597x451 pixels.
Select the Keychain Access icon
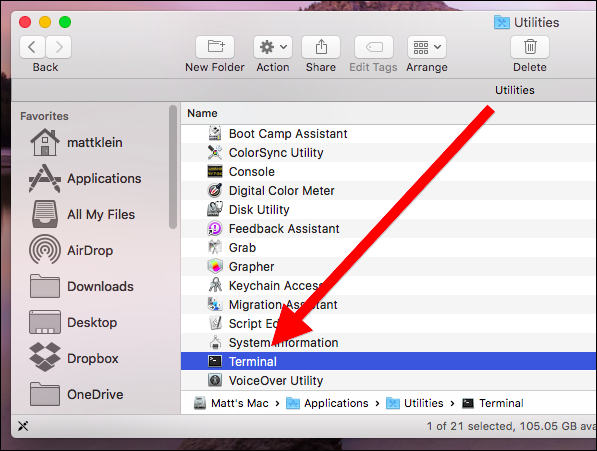(215, 285)
